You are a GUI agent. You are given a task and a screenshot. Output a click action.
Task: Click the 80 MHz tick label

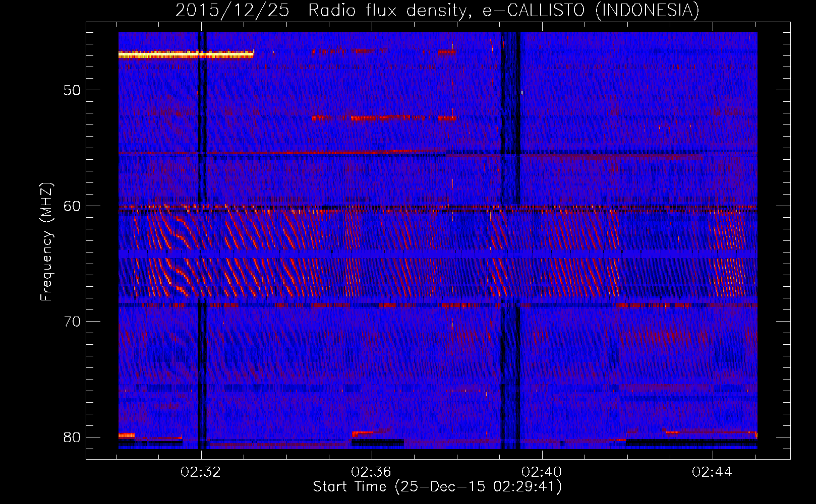(72, 437)
